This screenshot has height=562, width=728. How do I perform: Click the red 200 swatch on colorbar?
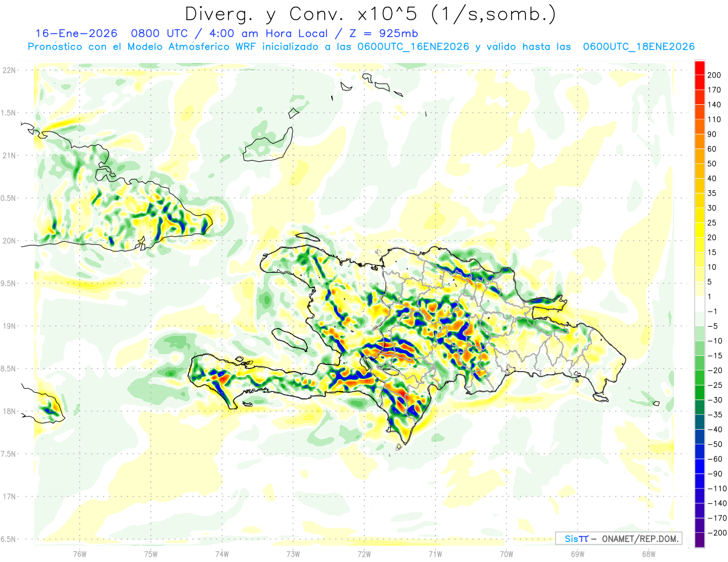(699, 68)
